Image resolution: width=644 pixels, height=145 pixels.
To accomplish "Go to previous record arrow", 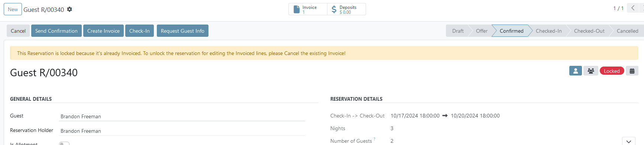I will tap(633, 8).
